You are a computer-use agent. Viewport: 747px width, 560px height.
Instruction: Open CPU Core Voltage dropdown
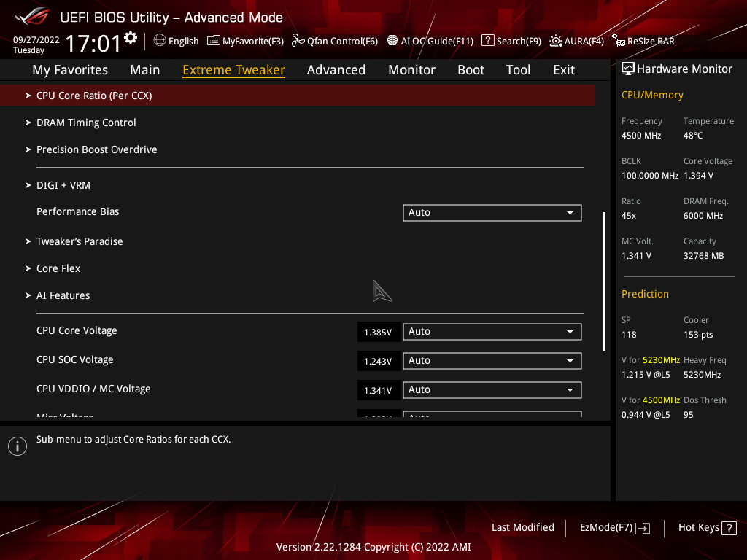[492, 332]
